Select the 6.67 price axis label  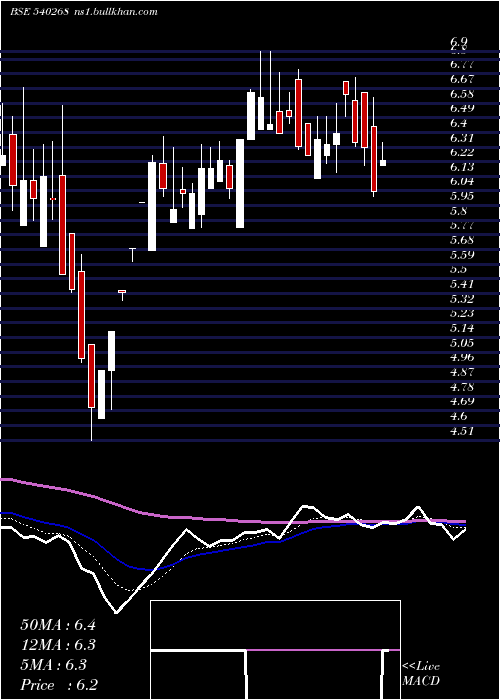pos(462,79)
